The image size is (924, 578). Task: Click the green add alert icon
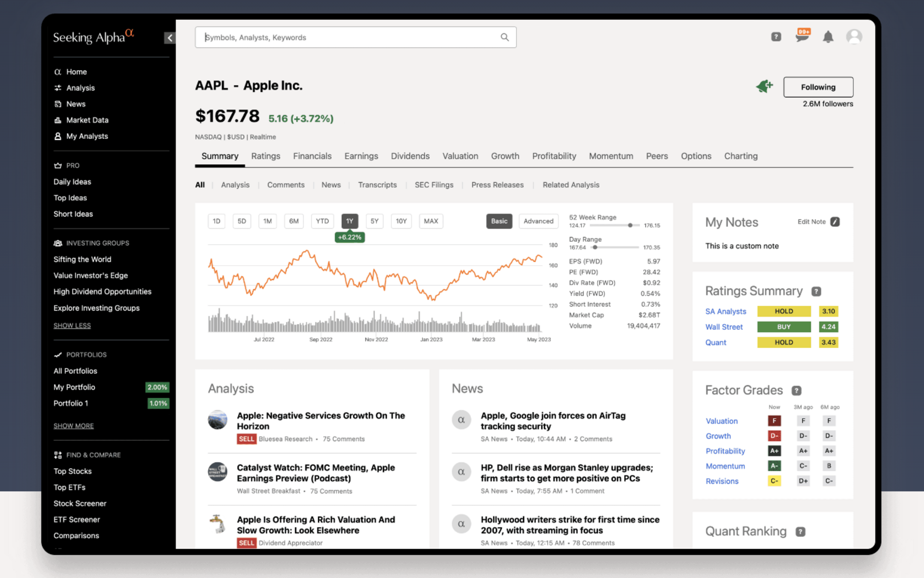(764, 86)
